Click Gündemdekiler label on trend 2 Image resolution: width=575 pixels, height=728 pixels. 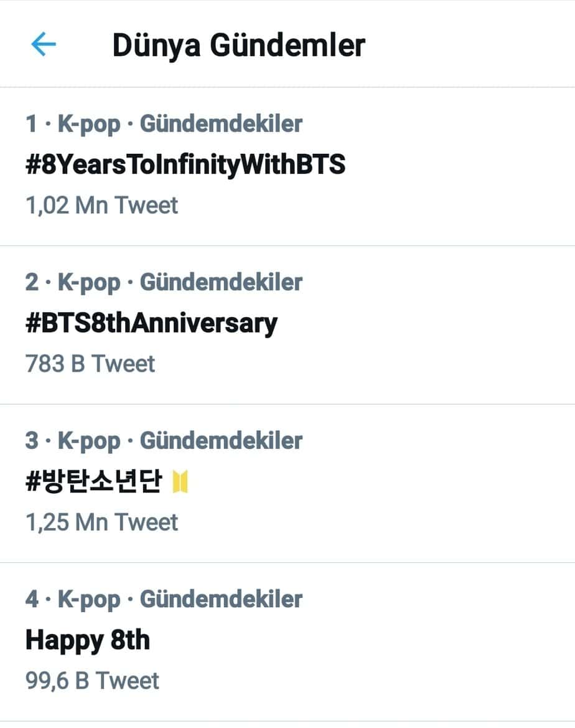(x=221, y=282)
